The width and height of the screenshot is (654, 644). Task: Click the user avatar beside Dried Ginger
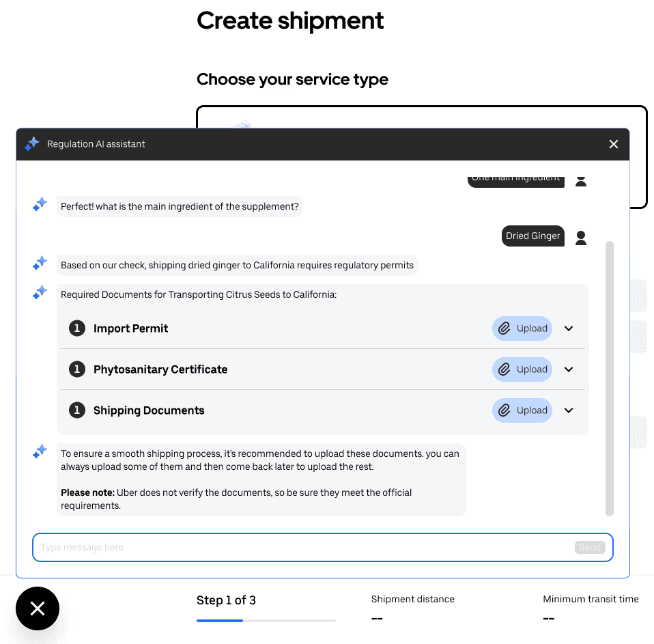click(580, 238)
